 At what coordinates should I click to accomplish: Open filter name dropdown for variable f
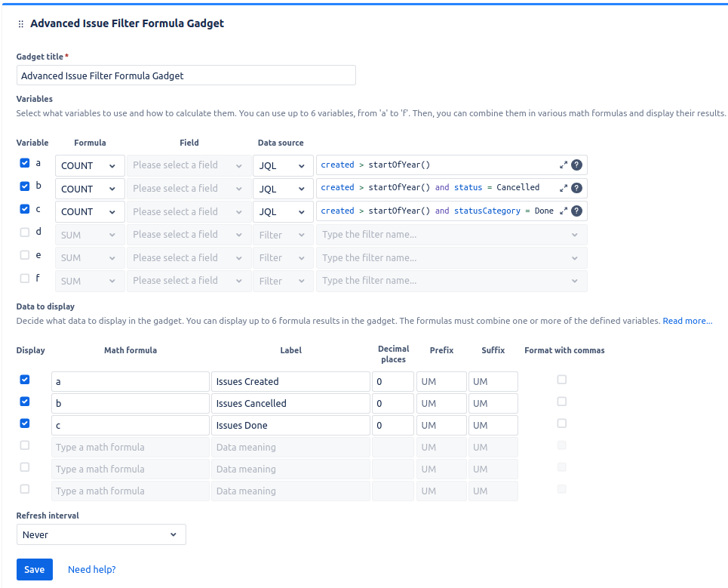451,281
